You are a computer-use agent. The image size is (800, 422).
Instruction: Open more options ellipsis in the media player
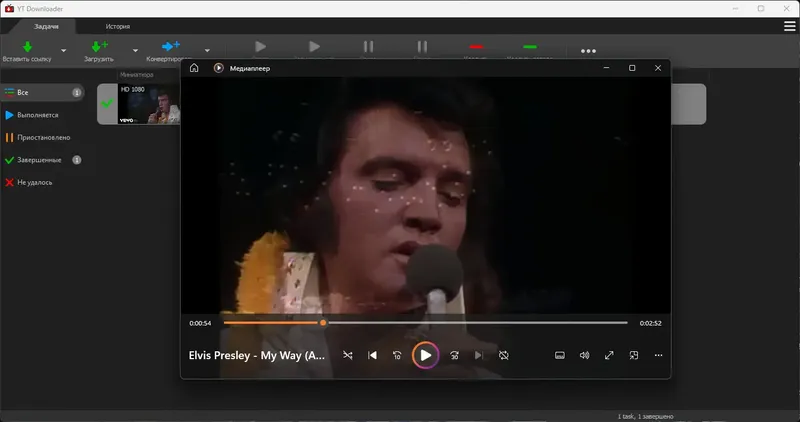coord(658,355)
